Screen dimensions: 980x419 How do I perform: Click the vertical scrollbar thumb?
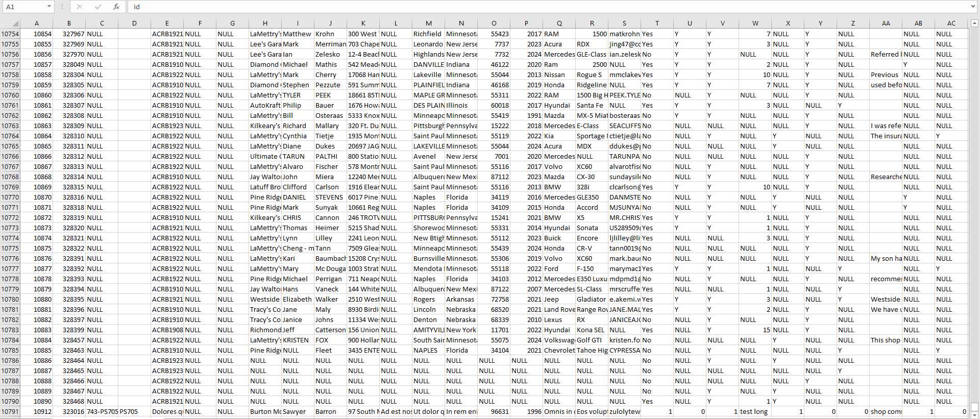click(x=974, y=406)
